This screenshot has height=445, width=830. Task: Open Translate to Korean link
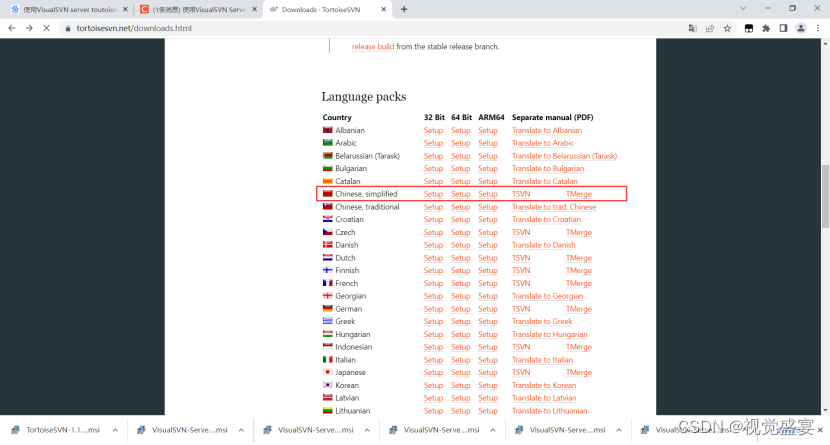544,385
